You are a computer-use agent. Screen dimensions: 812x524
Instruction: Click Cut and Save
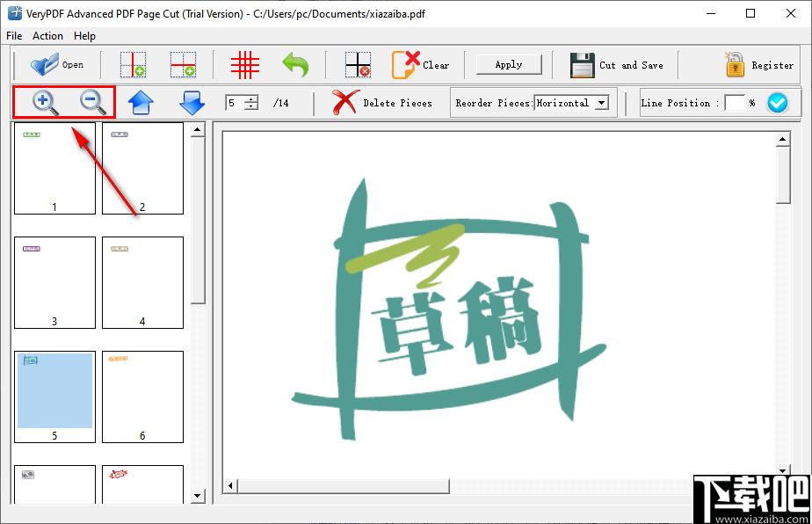[616, 65]
